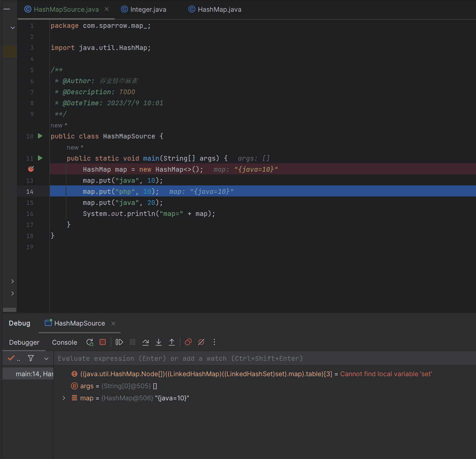Click the inline map value hint on line 14
Screen dimensions: 476x459
click(201, 191)
